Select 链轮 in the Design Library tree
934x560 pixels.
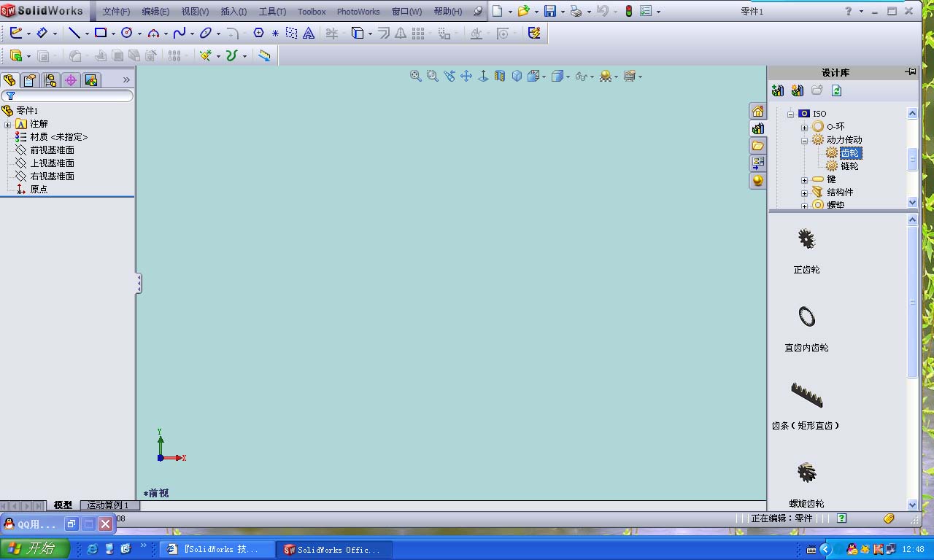click(x=849, y=166)
